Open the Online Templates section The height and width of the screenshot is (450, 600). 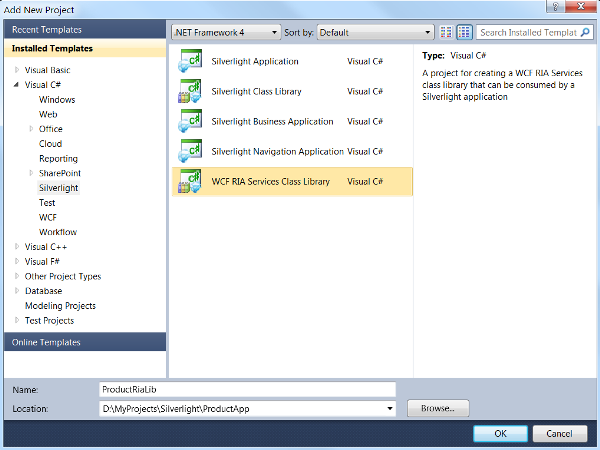pyautogui.click(x=85, y=342)
